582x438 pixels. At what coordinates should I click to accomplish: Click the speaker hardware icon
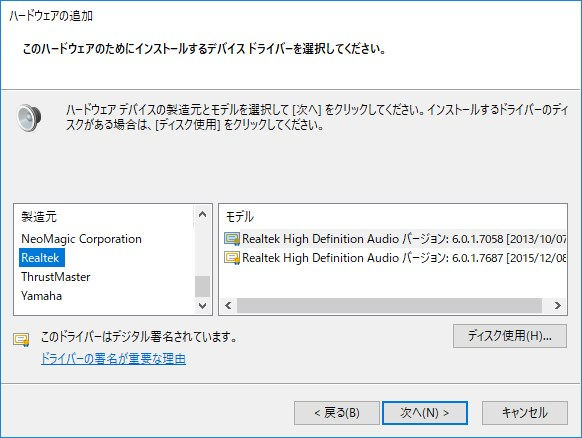29,118
